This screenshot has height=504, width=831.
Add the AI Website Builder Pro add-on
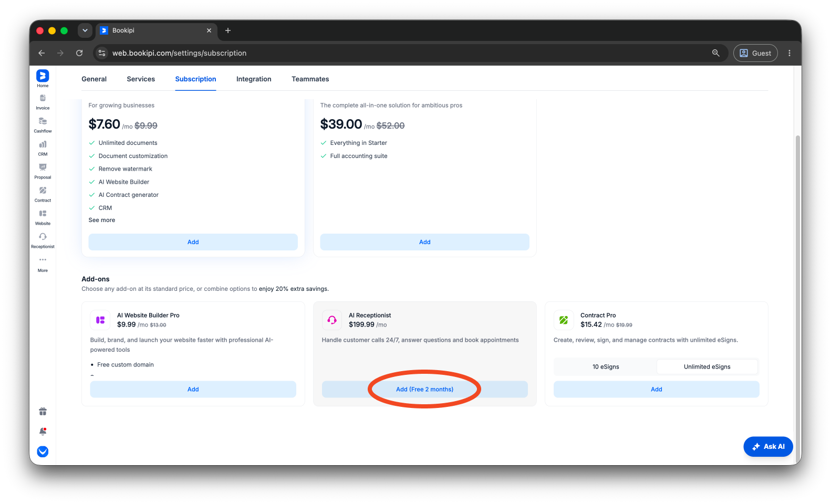coord(193,390)
